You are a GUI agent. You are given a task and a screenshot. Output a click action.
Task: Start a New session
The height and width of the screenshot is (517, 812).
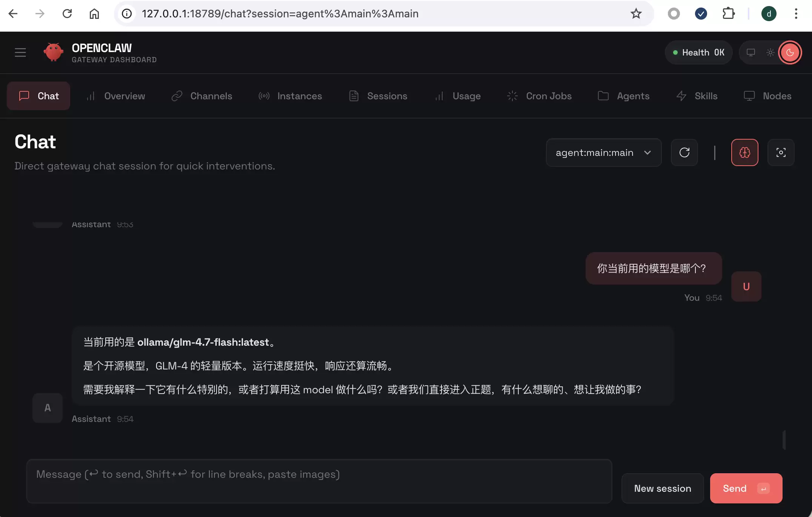tap(662, 488)
